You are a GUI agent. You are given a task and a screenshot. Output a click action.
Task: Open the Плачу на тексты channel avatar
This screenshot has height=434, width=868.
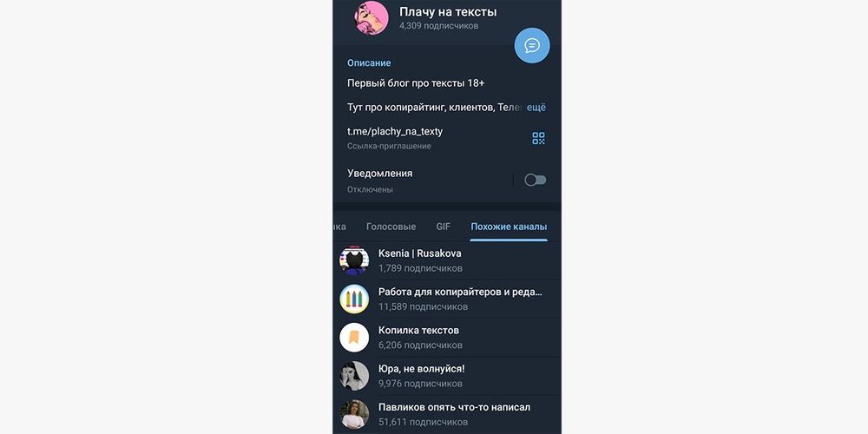[x=372, y=17]
